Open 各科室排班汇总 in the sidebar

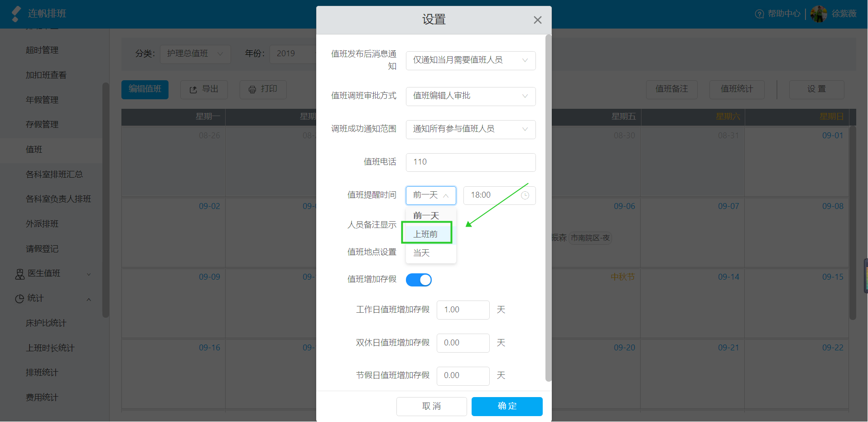click(x=54, y=175)
